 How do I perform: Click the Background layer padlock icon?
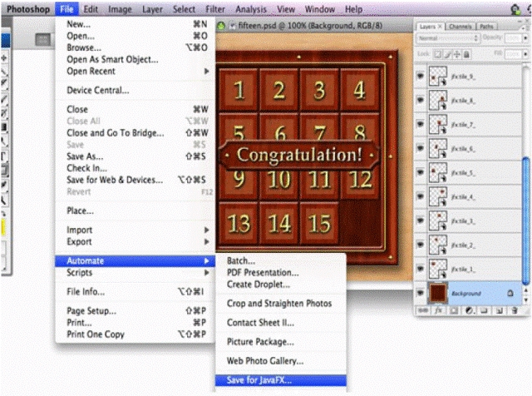point(510,293)
